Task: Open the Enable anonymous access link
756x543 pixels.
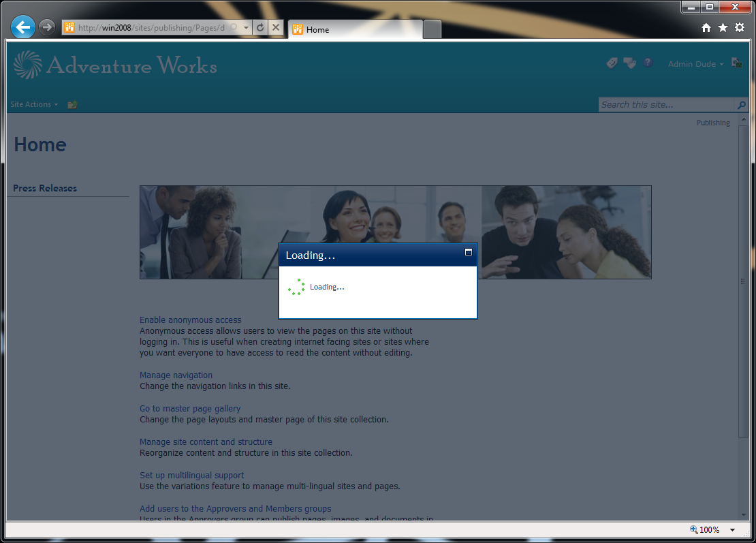Action: coord(191,320)
